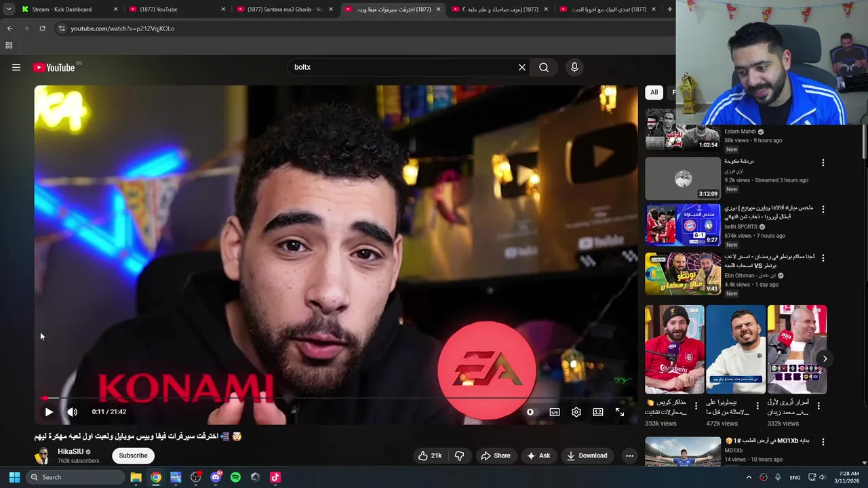The height and width of the screenshot is (488, 868).
Task: Switch player to theater mode
Action: click(598, 411)
